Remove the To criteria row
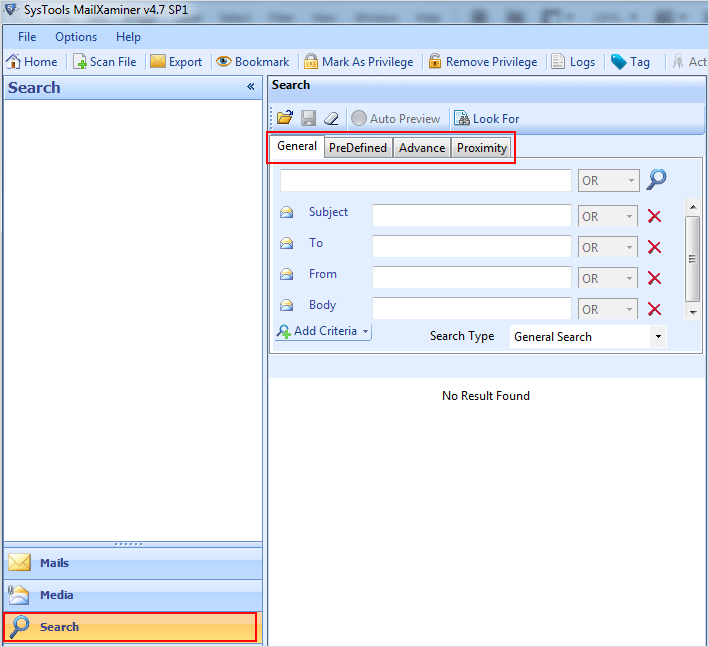This screenshot has height=647, width=709. [654, 247]
